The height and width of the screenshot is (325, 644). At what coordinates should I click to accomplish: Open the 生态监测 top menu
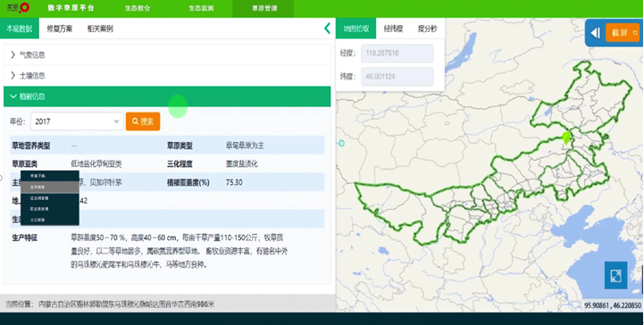click(x=201, y=8)
